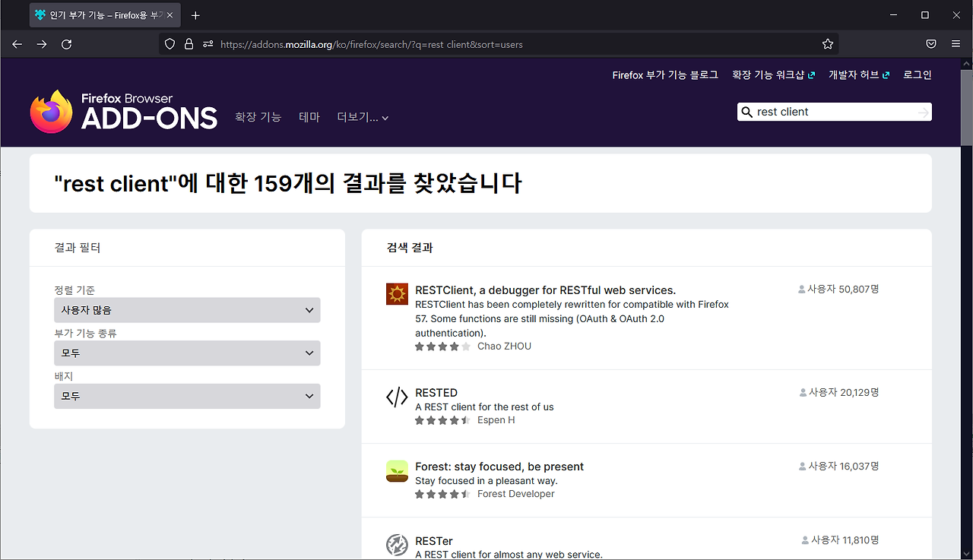Open the tracking protection shield icon
Screen dimensions: 973x560
coord(170,44)
